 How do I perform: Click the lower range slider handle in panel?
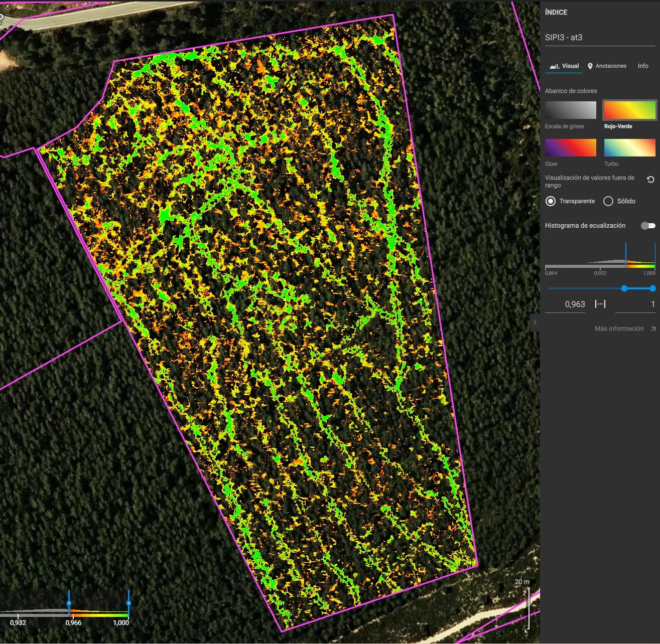coord(624,288)
